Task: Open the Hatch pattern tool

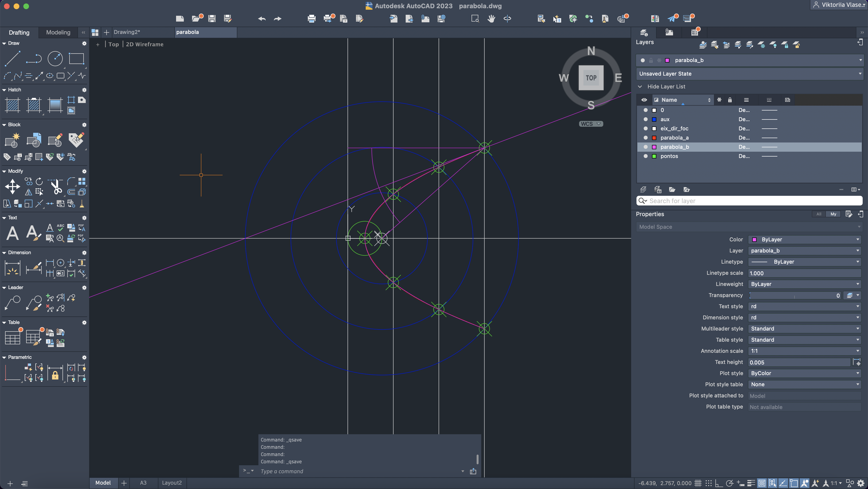Action: coord(12,105)
